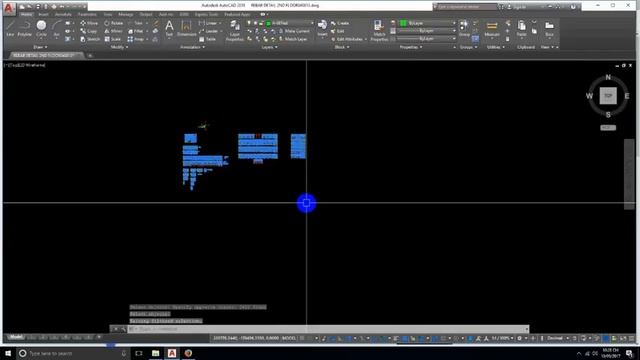Open the Insert ribbon tab
The height and width of the screenshot is (360, 640).
pyautogui.click(x=43, y=14)
